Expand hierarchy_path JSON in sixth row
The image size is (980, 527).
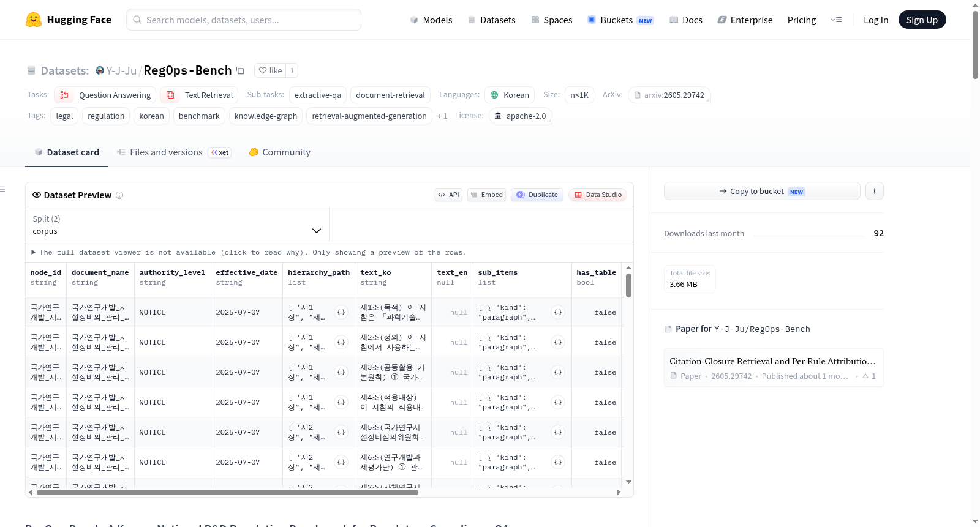coord(341,462)
